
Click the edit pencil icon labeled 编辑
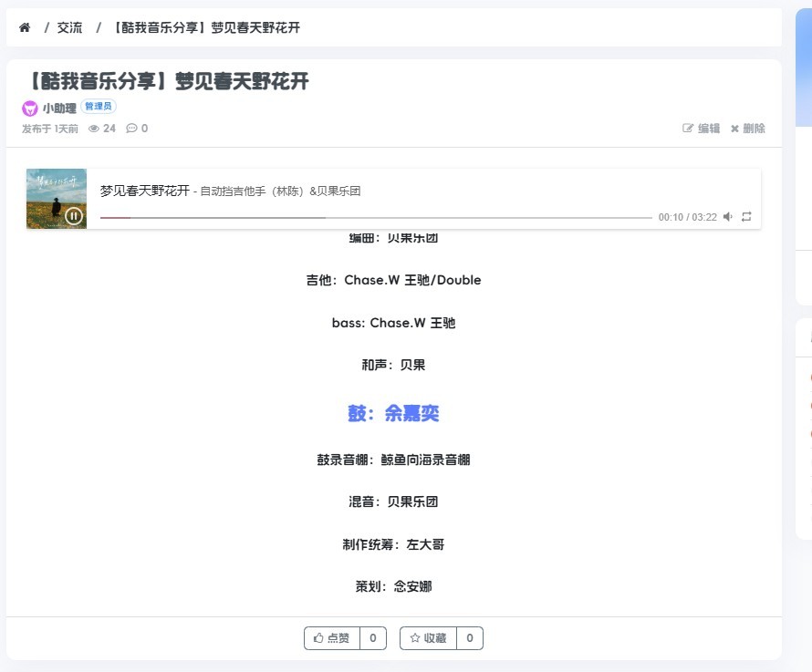(701, 129)
